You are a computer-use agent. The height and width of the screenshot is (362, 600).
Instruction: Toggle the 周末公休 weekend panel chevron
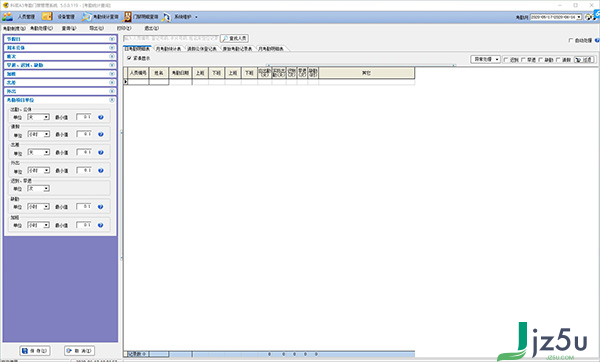pos(112,48)
